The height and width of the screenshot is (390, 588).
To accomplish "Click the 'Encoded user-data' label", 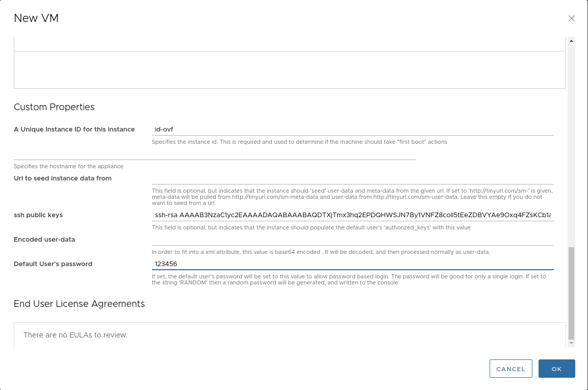I will coord(44,240).
